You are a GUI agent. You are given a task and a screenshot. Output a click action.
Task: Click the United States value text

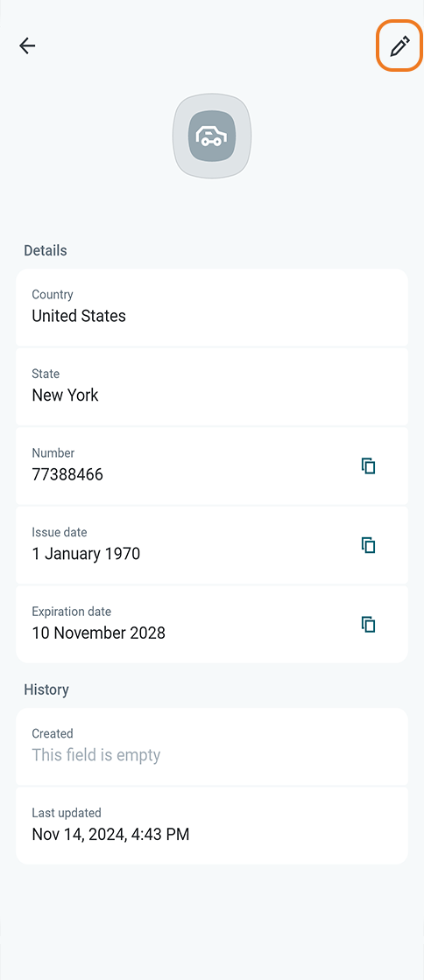tap(79, 316)
